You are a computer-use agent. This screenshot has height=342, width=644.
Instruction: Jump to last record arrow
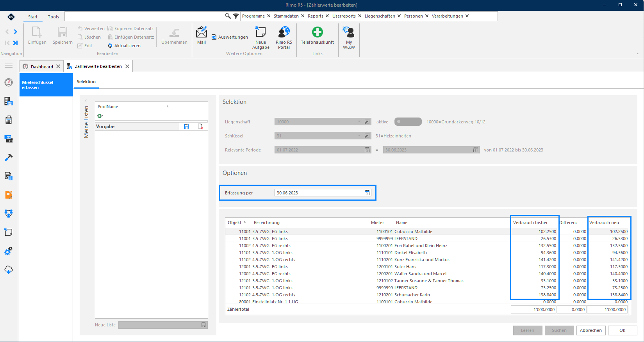(x=16, y=43)
